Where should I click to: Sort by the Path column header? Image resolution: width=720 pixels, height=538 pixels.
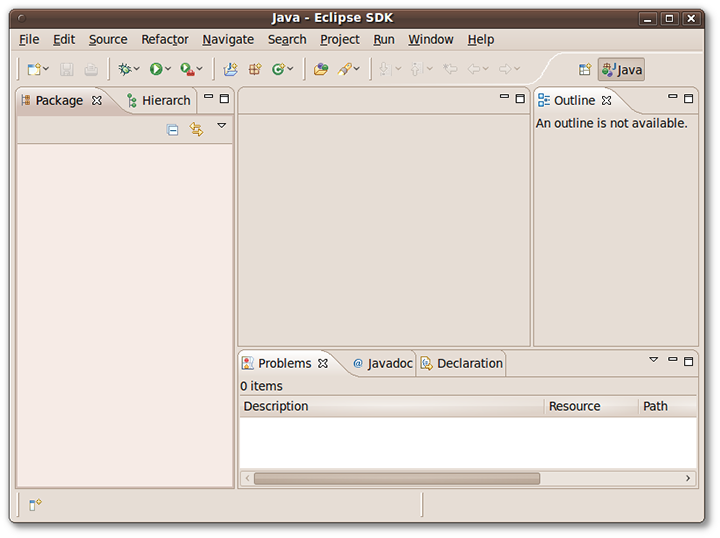tap(668, 406)
